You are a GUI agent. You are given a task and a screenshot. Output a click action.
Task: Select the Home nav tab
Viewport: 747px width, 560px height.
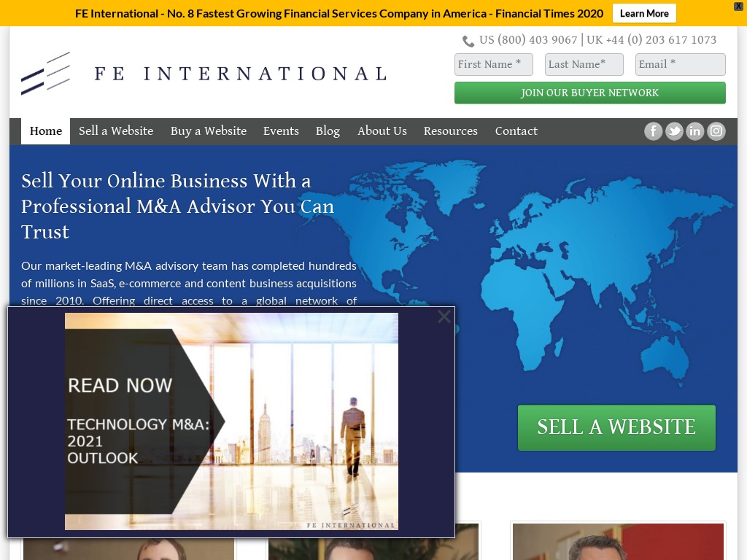(x=46, y=131)
